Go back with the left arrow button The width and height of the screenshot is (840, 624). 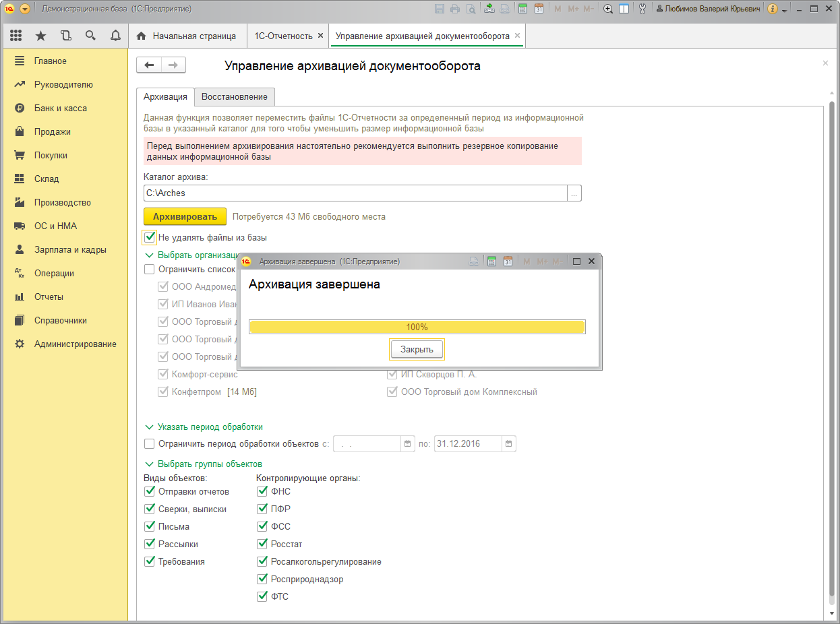(149, 65)
